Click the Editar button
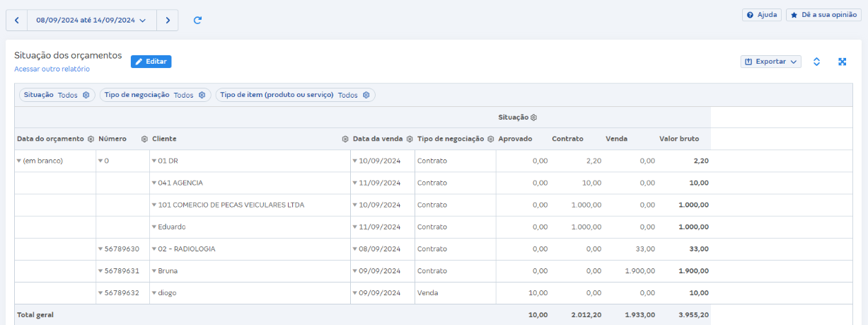Image resolution: width=868 pixels, height=325 pixels. pyautogui.click(x=151, y=62)
